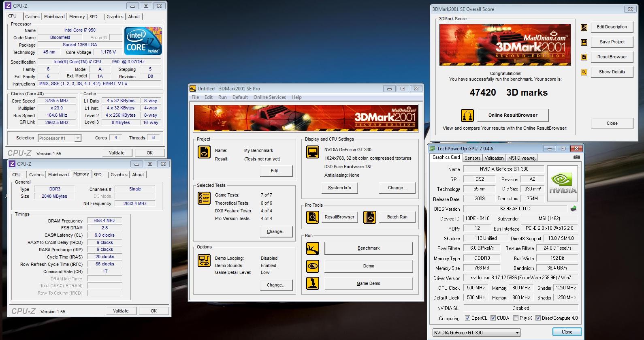
Task: Click the Name field showing Intel Core i7 950
Action: pyautogui.click(x=80, y=30)
